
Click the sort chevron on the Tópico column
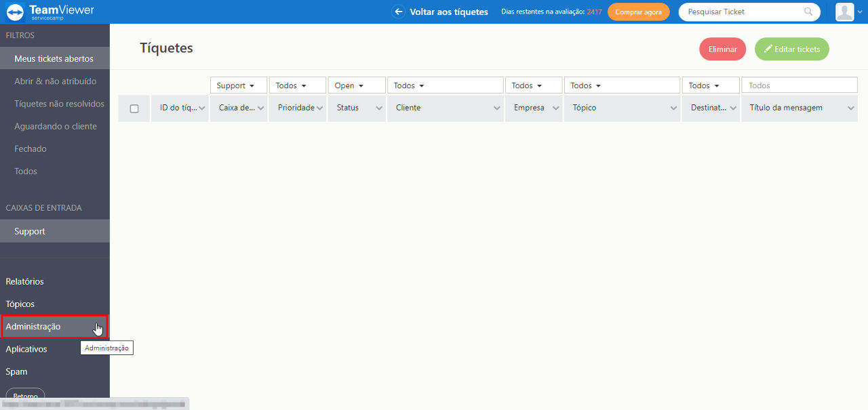coord(673,108)
